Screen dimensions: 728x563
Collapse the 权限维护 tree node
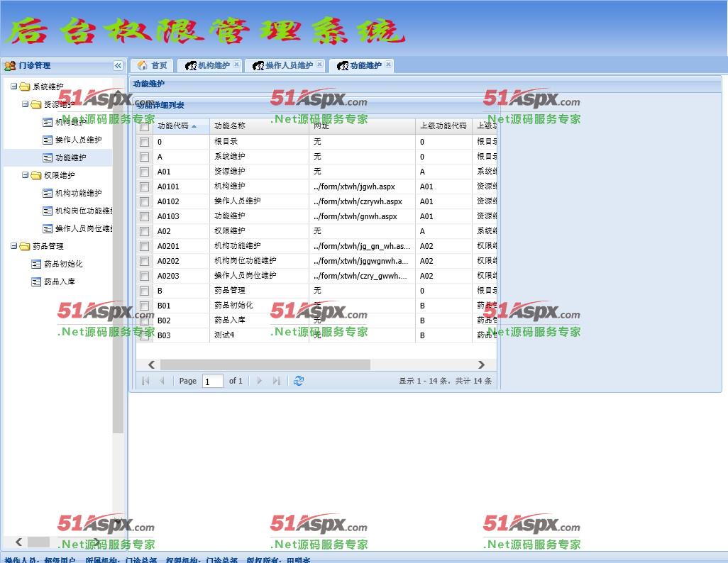click(x=25, y=175)
